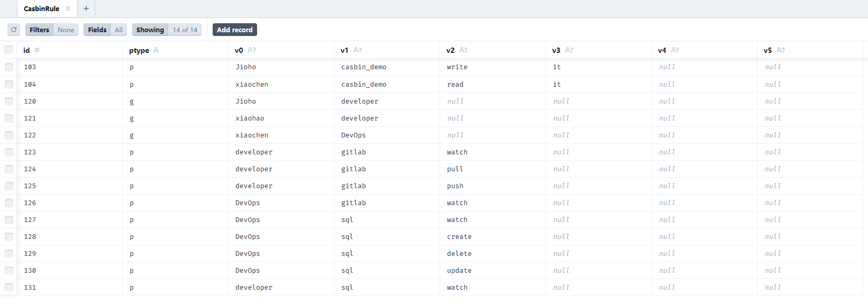This screenshot has height=304, width=868.
Task: Click the v0 column type icon
Action: coord(252,50)
